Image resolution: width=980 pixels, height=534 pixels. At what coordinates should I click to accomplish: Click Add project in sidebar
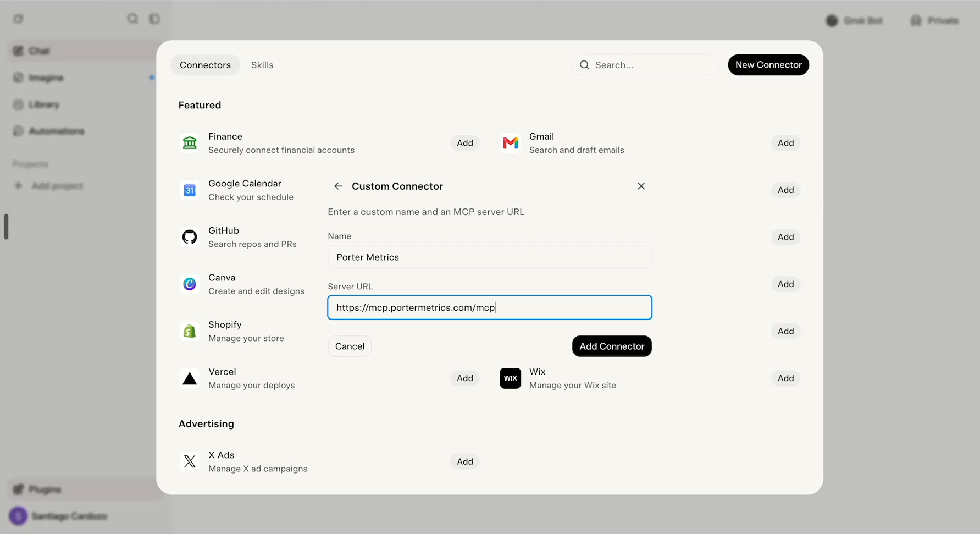[x=48, y=186]
